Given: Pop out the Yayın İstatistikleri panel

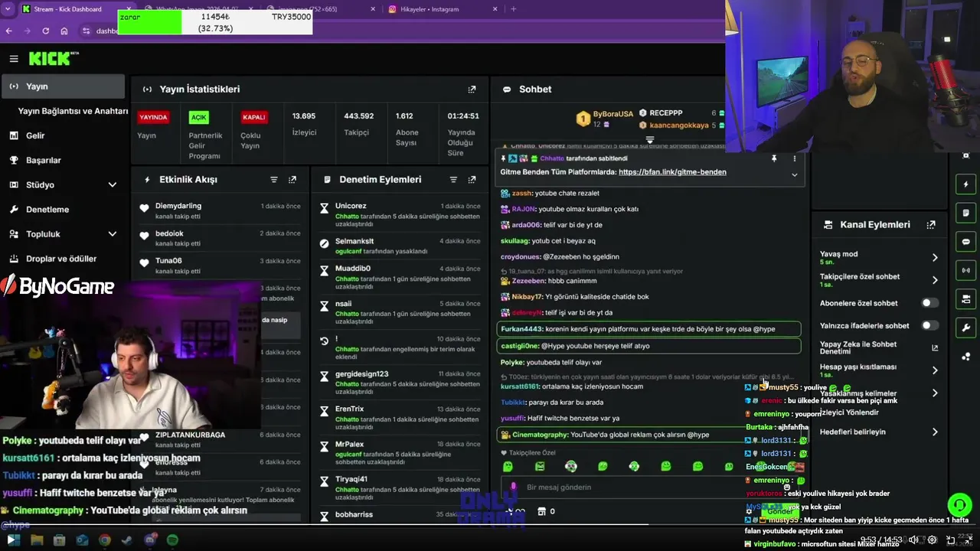Looking at the screenshot, I should pyautogui.click(x=472, y=90).
